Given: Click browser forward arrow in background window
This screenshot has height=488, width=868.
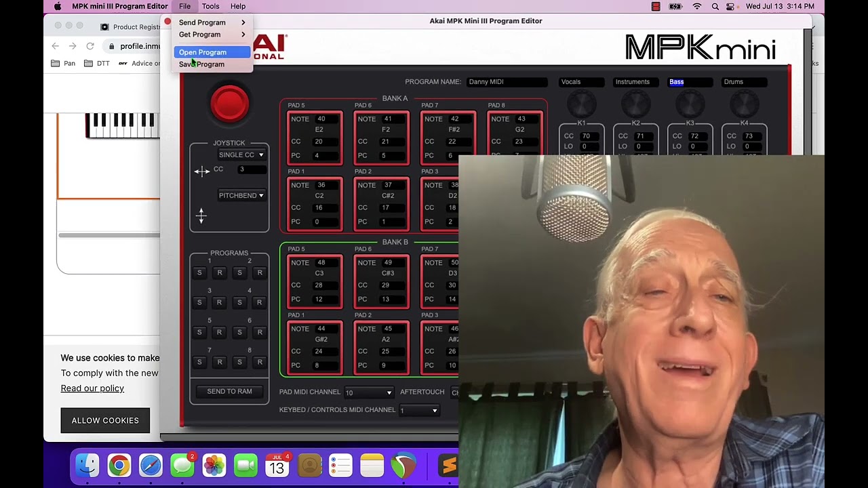Looking at the screenshot, I should coord(73,46).
